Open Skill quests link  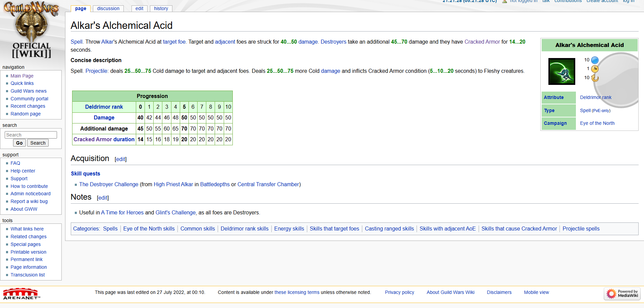pos(86,173)
